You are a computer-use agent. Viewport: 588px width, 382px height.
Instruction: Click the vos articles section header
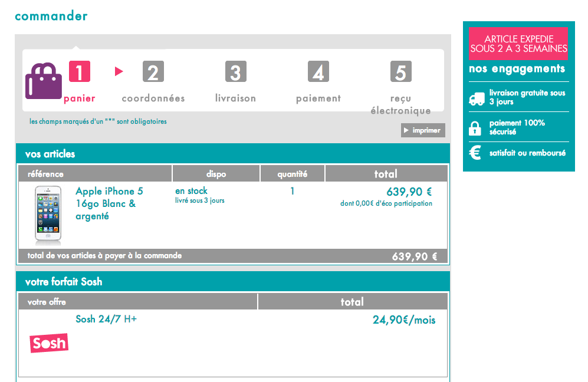[232, 154]
